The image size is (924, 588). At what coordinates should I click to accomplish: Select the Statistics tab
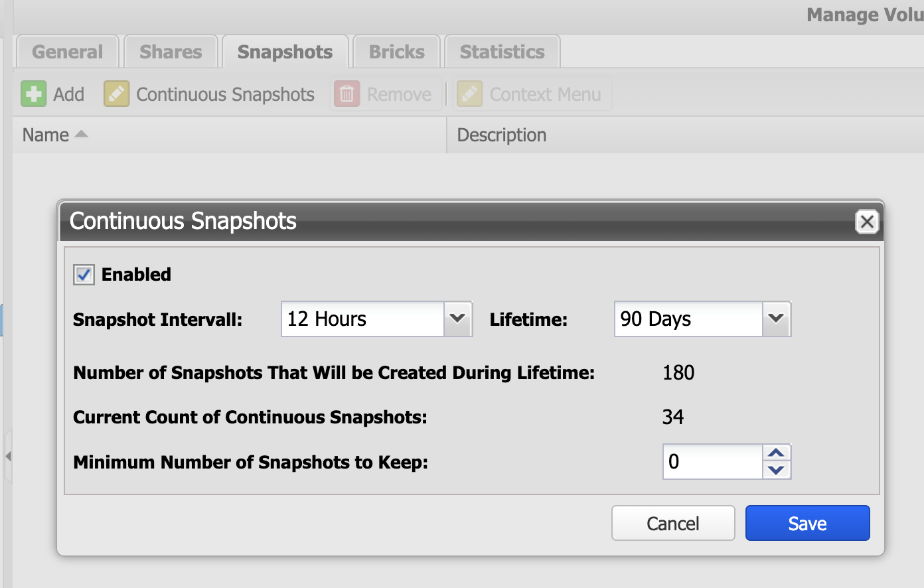[502, 52]
